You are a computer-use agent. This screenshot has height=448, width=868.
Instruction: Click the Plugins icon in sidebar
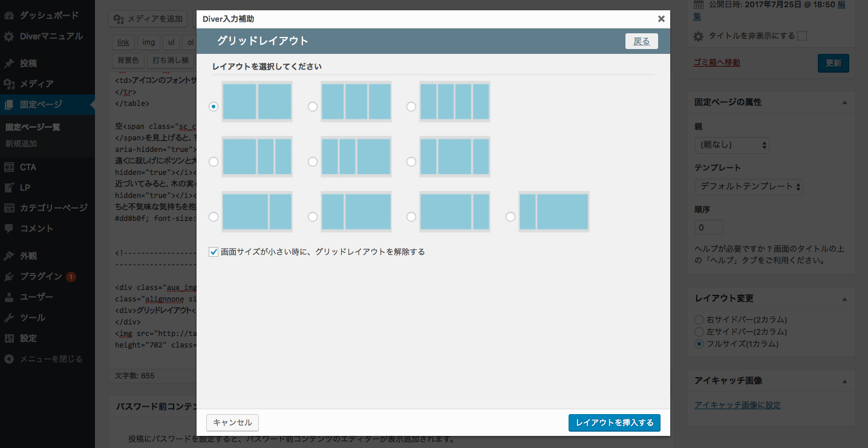pyautogui.click(x=9, y=277)
